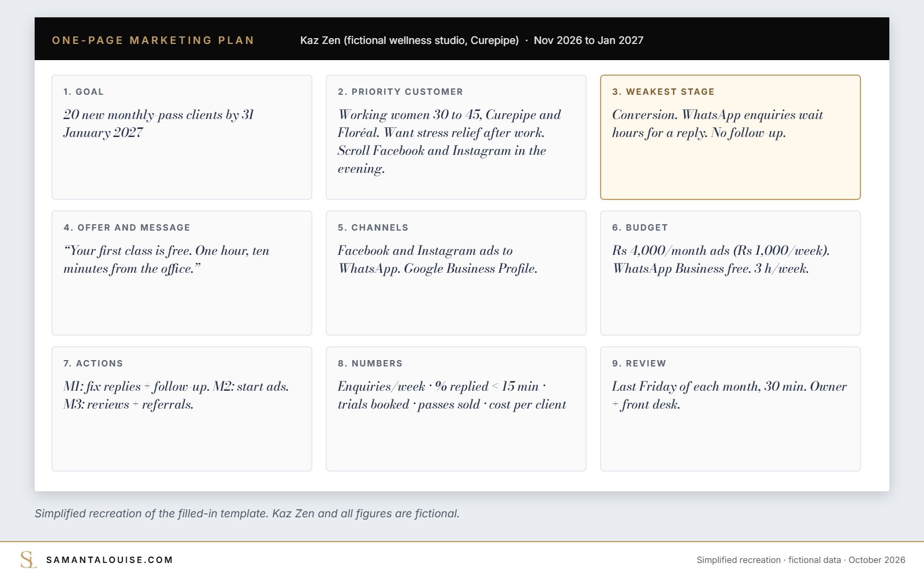
Task: Click the '2. PRIORITY CUSTOMER' heading
Action: 400,92
